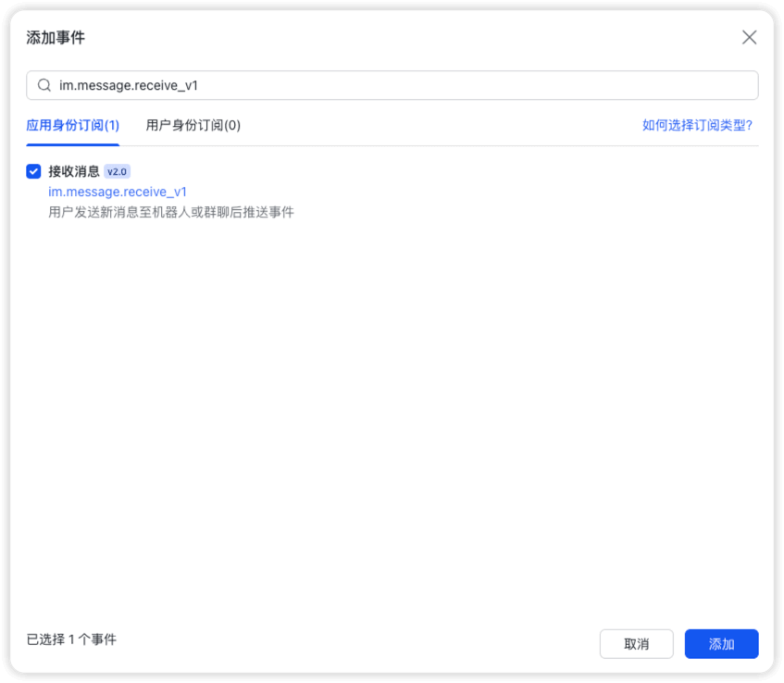This screenshot has height=683, width=784.
Task: Click the im.message.receive_v1 event link
Action: [117, 192]
